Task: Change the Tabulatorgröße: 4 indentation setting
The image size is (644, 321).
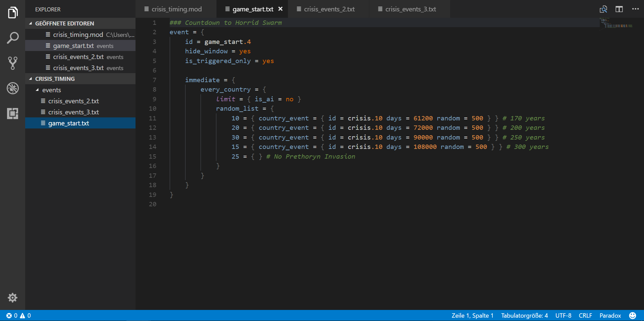Action: click(525, 316)
